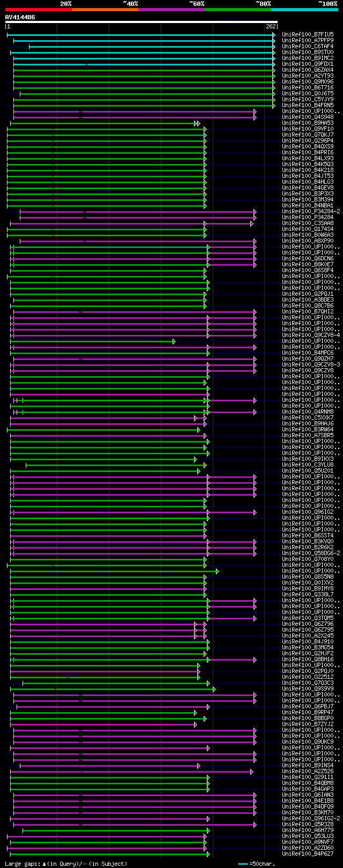Click hit UniRef100_Q296P4
The image size is (343, 868).
point(308,140)
